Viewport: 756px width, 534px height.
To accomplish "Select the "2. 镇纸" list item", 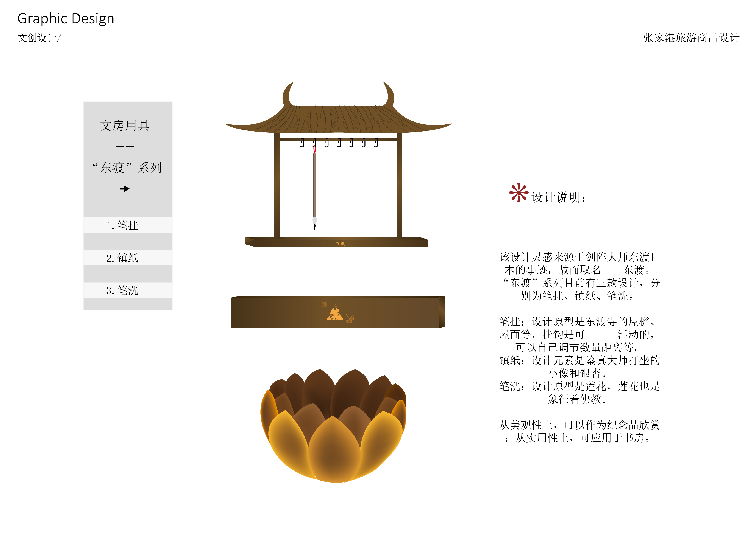I will (x=128, y=258).
